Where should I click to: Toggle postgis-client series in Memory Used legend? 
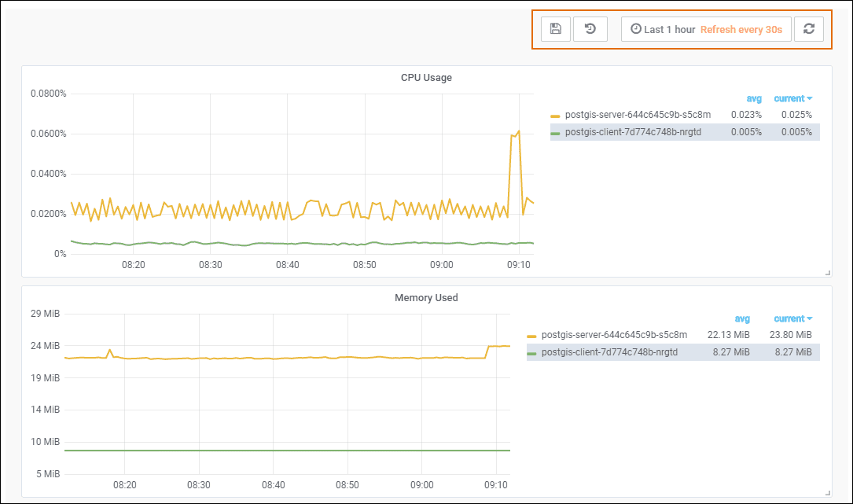[x=609, y=352]
